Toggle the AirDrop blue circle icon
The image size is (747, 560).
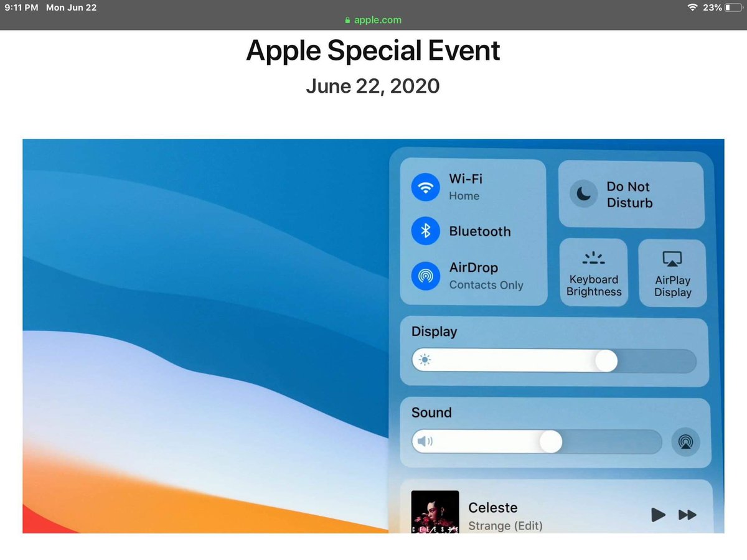(x=426, y=276)
